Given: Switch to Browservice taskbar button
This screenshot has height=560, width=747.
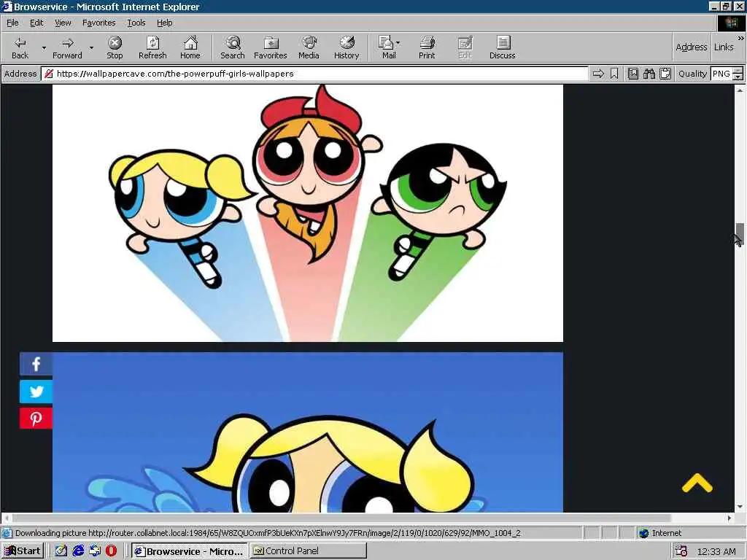Looking at the screenshot, I should tap(189, 551).
